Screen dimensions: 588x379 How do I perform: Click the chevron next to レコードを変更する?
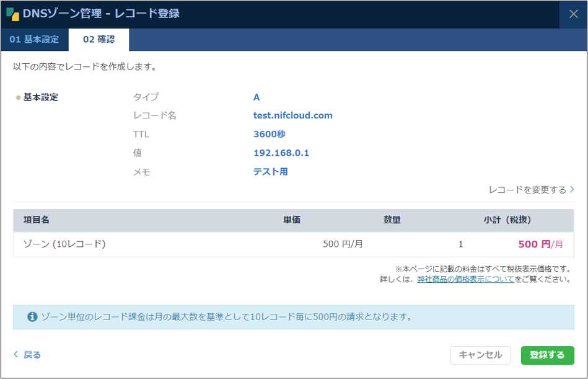(x=573, y=189)
